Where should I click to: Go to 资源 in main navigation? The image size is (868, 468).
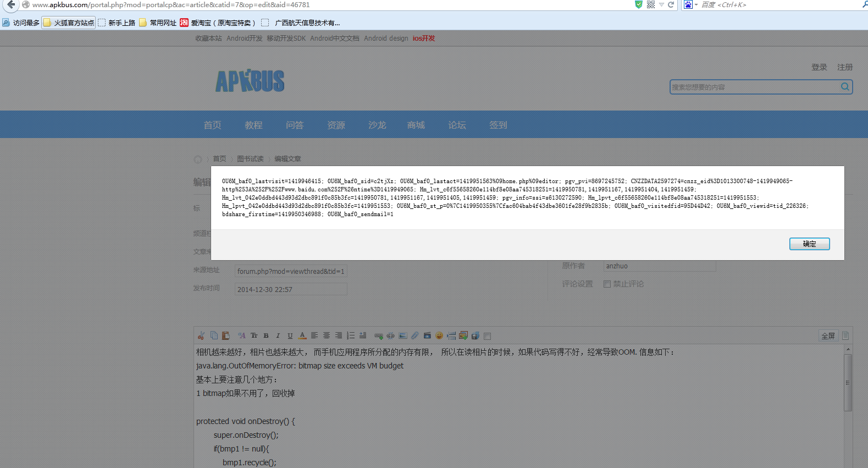click(336, 125)
